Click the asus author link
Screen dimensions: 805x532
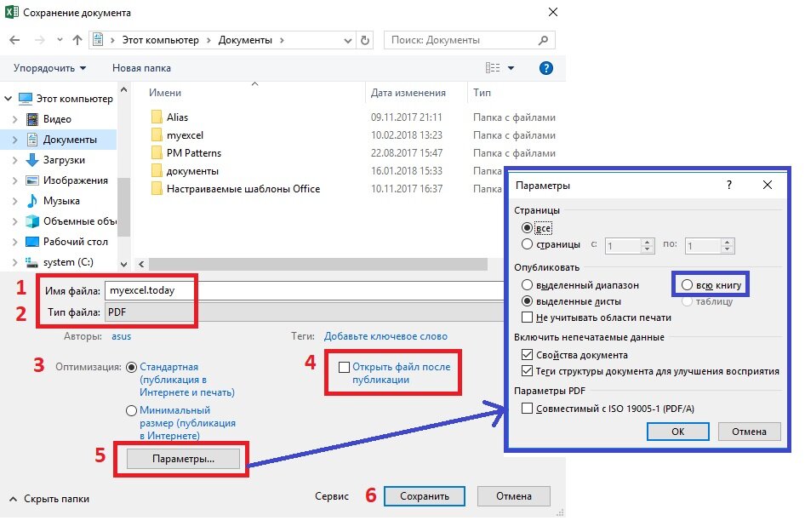click(x=121, y=336)
